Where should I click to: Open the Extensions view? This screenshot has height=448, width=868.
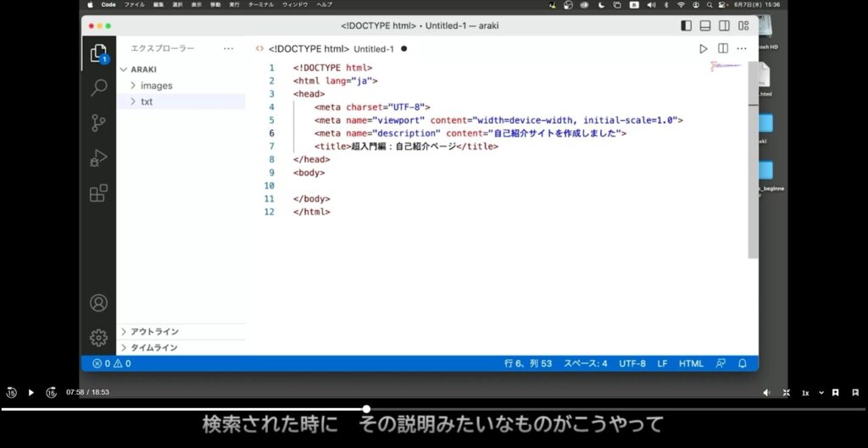tap(99, 193)
